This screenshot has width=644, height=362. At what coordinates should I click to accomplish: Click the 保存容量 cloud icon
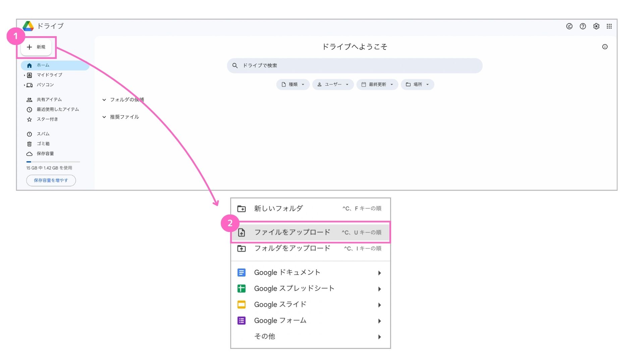coord(30,154)
